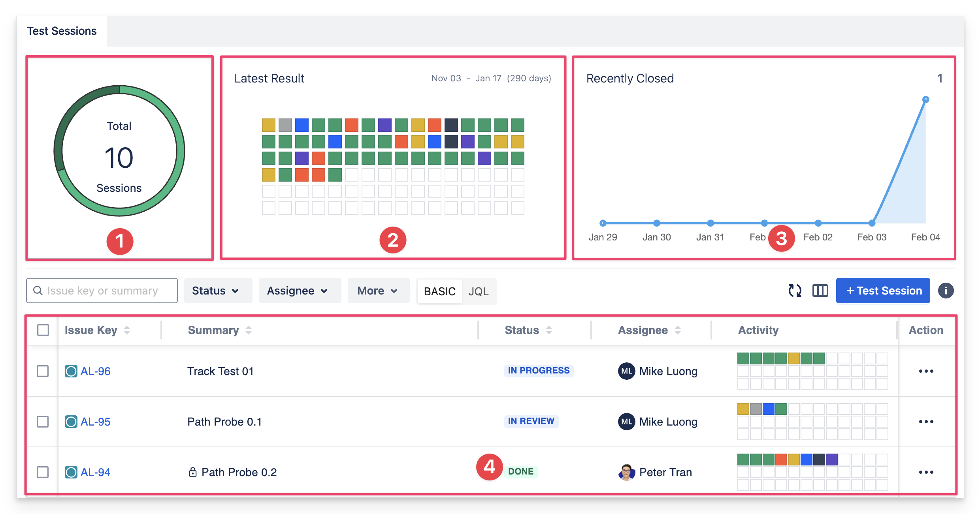
Task: Select the Test Sessions tab
Action: pyautogui.click(x=62, y=31)
